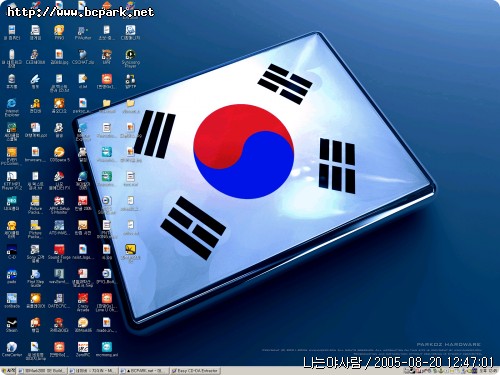Switch to Easy CD-DA Extractor taskbar button
The image size is (500, 375).
tap(195, 371)
